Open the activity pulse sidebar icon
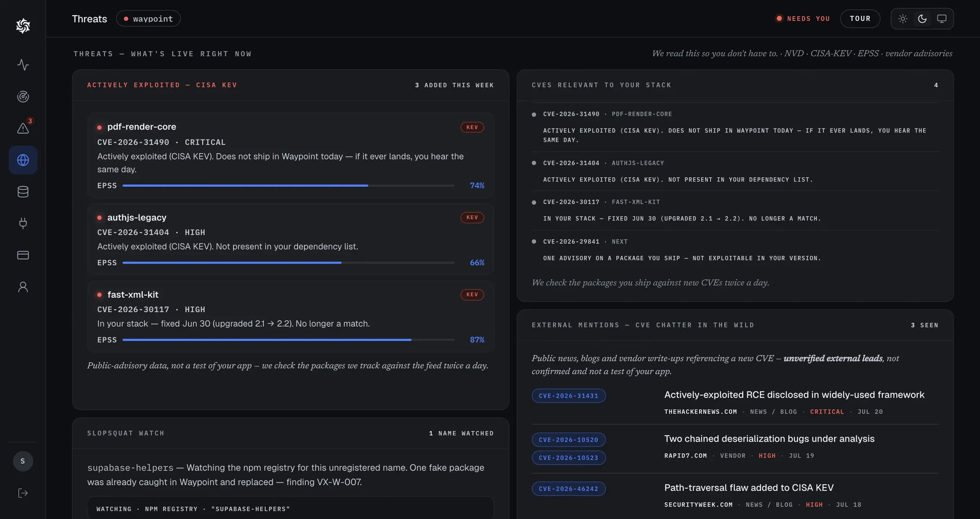 tap(23, 65)
